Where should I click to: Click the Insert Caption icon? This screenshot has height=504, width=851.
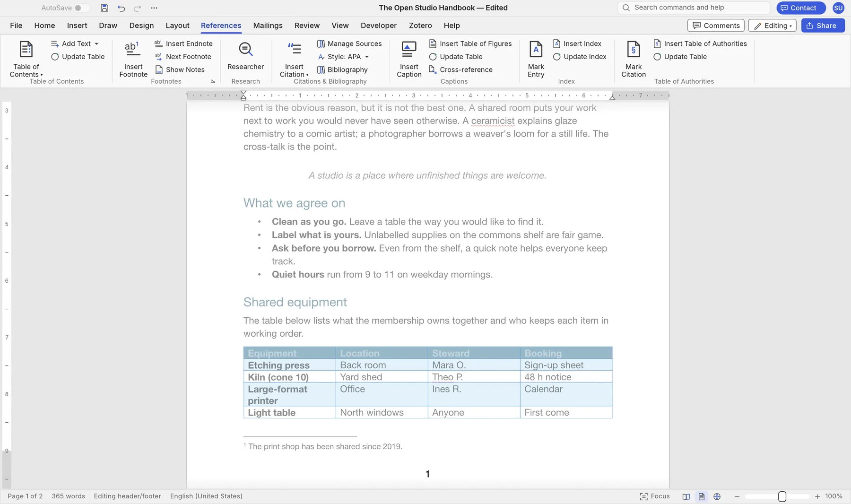(x=409, y=49)
